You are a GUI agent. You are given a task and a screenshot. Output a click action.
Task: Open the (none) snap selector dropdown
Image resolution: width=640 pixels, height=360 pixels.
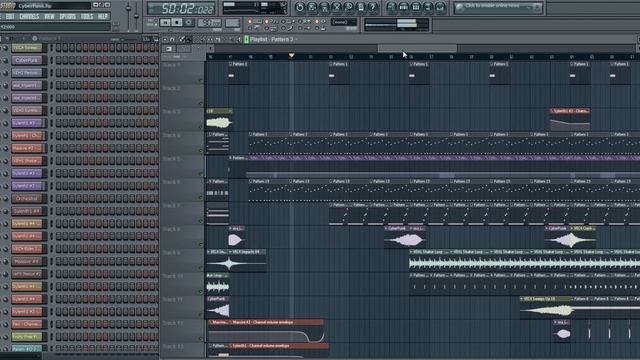pyautogui.click(x=344, y=22)
